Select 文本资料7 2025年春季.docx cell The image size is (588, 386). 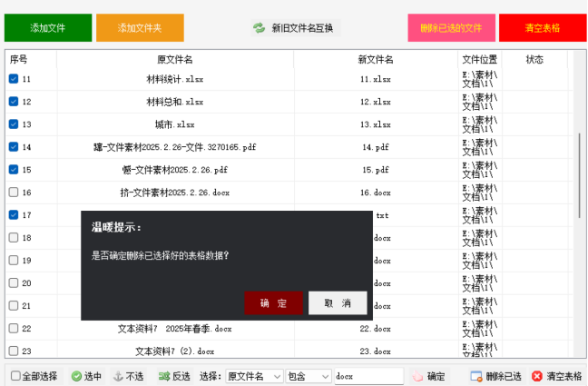pos(175,329)
